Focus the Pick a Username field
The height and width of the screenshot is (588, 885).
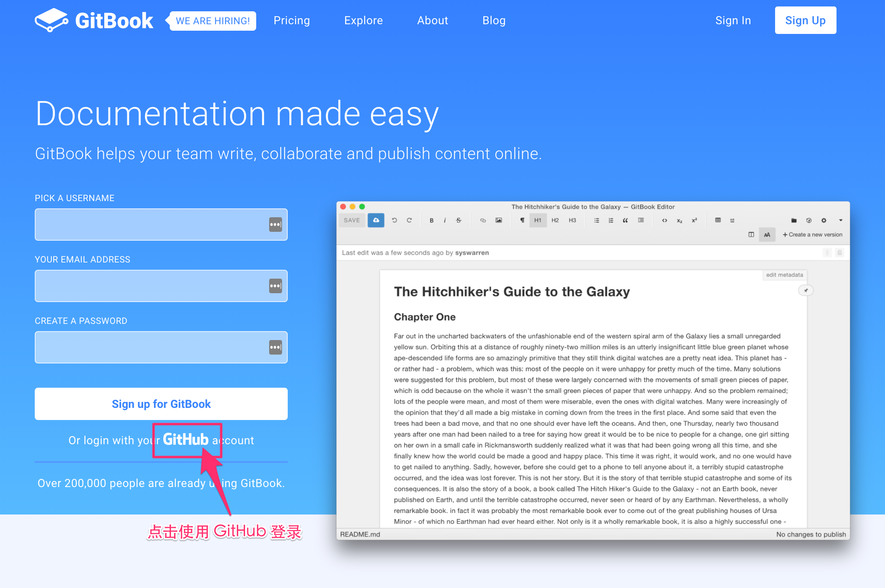click(x=161, y=225)
